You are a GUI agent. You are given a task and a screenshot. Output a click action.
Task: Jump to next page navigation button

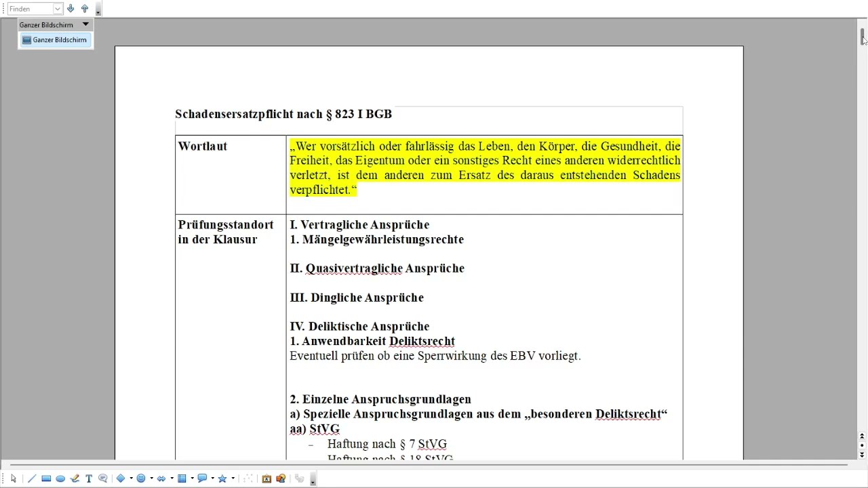click(x=862, y=454)
